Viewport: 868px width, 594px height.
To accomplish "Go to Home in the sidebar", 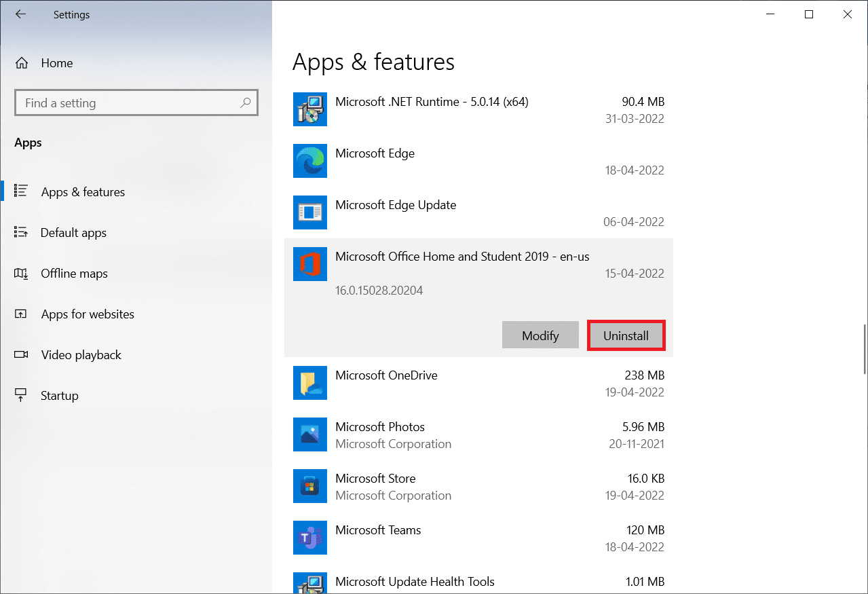I will point(57,63).
